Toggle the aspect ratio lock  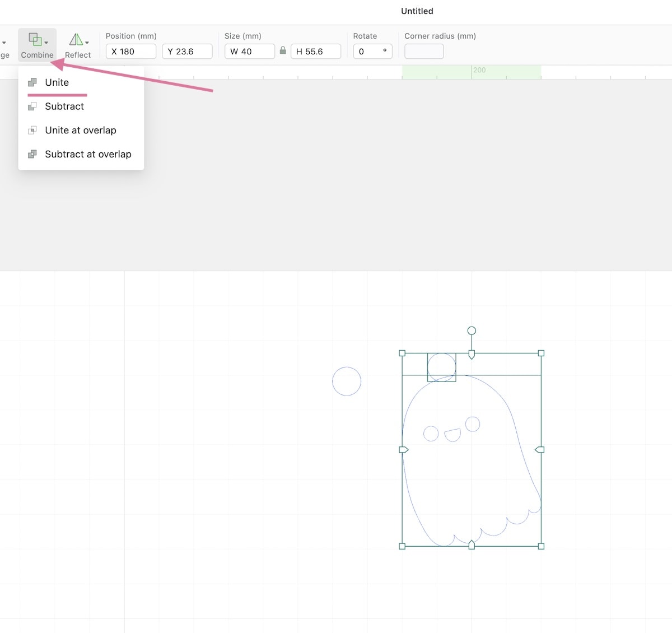283,50
